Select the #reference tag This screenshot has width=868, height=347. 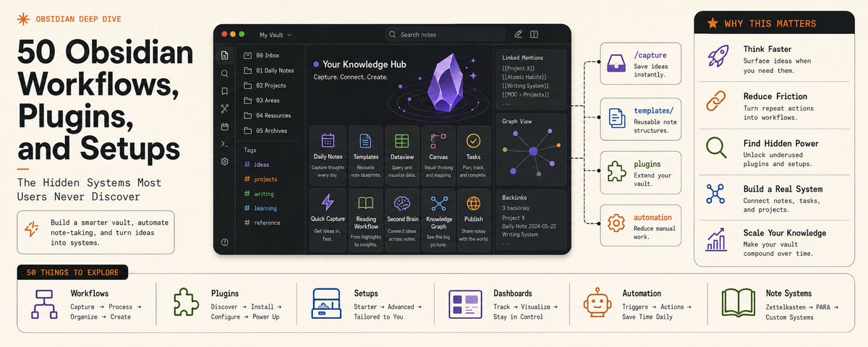pyautogui.click(x=262, y=223)
